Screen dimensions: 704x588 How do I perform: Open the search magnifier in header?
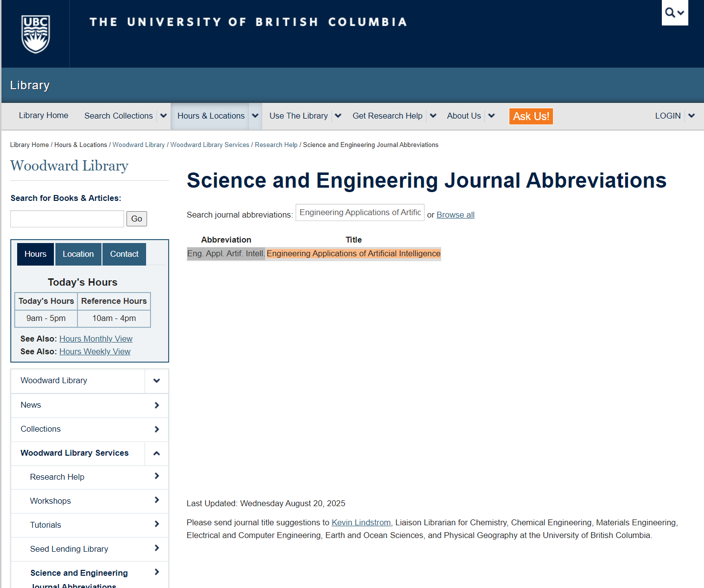[675, 13]
